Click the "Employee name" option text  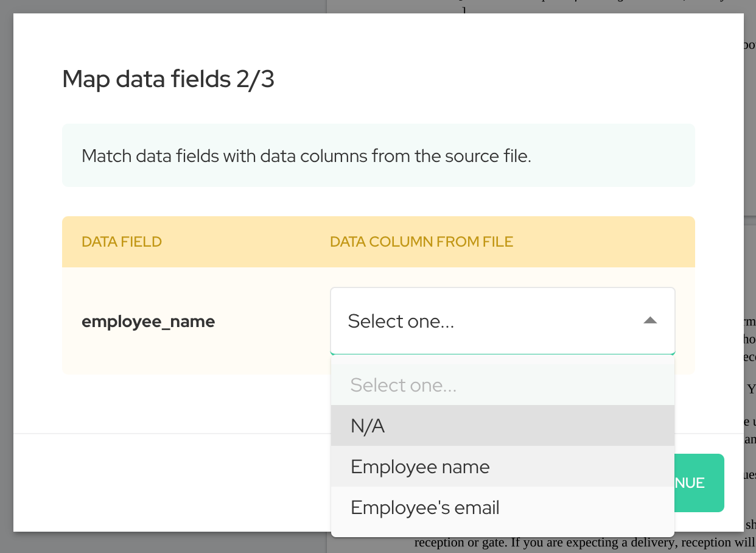click(419, 467)
